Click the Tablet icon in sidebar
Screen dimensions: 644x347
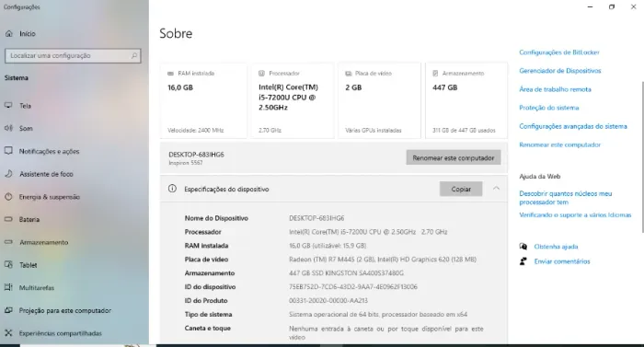click(x=8, y=265)
